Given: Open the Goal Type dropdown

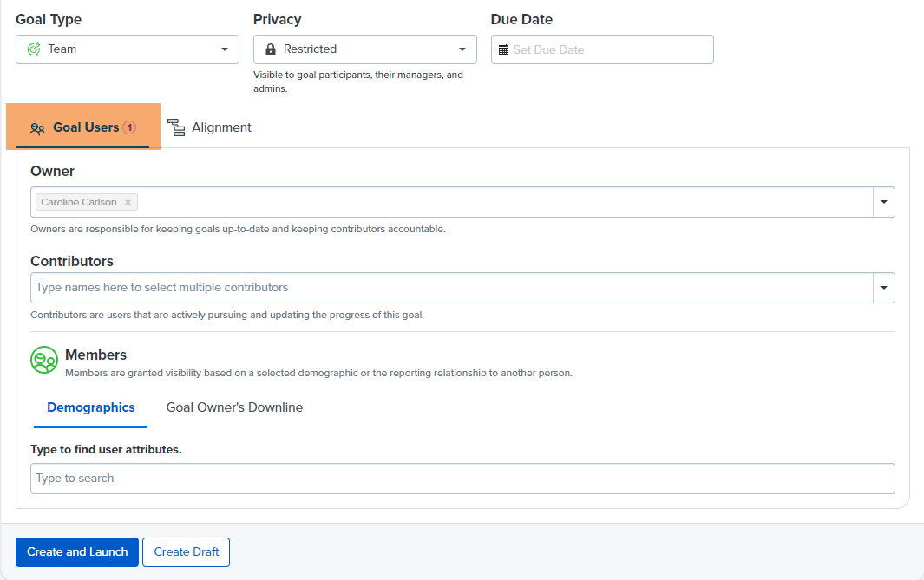Looking at the screenshot, I should pyautogui.click(x=128, y=49).
